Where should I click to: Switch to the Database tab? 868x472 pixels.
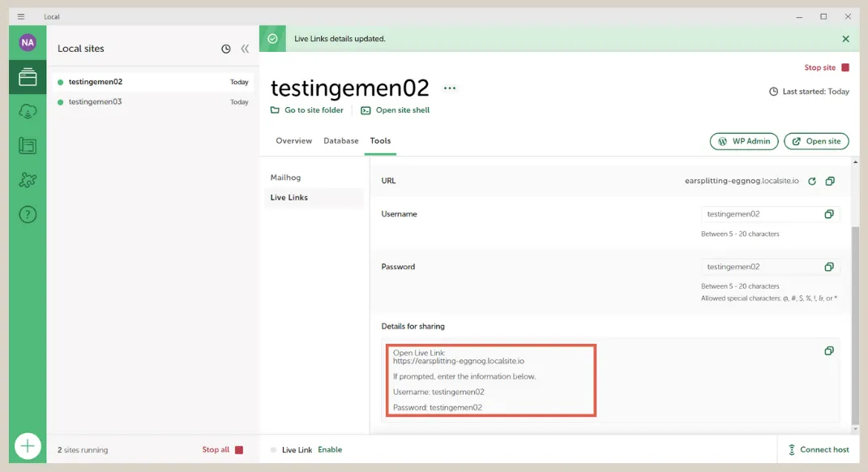pyautogui.click(x=340, y=140)
